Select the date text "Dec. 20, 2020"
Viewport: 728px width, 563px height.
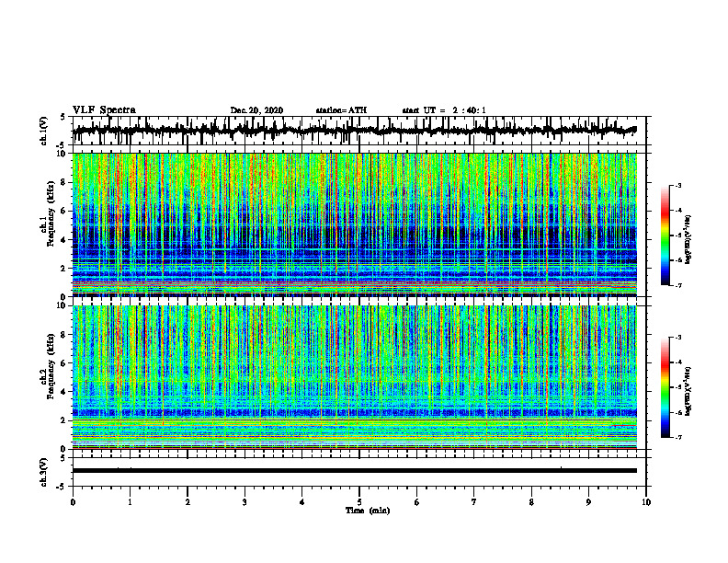tap(256, 110)
